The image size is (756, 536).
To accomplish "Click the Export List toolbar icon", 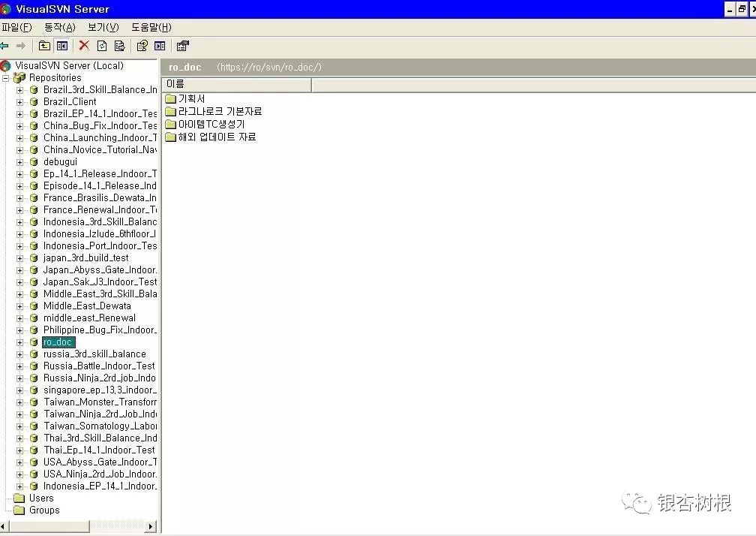I will 119,46.
